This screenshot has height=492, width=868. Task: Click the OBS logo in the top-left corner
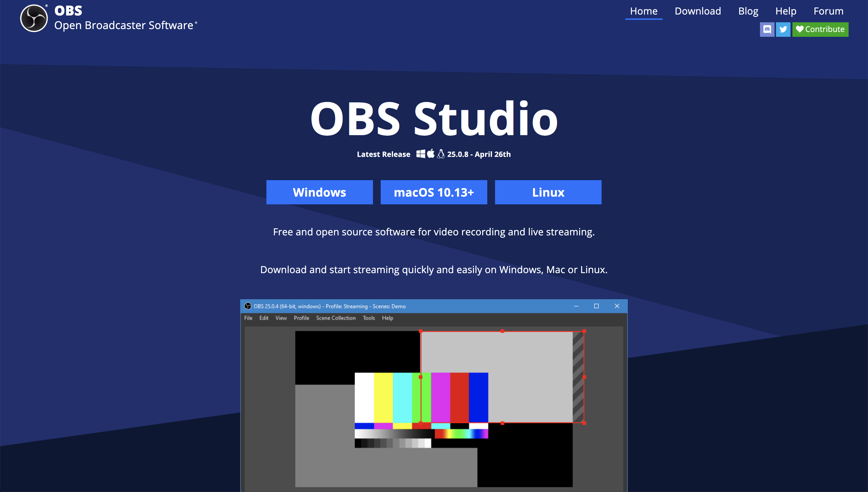click(x=34, y=18)
